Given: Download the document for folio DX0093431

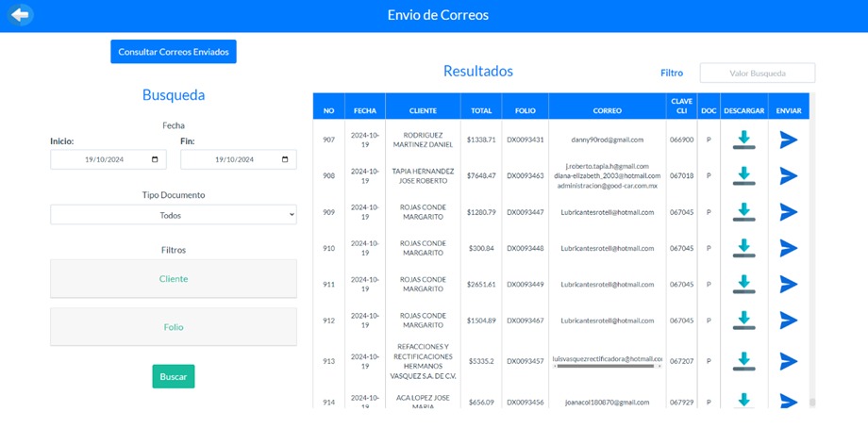Looking at the screenshot, I should click(744, 140).
